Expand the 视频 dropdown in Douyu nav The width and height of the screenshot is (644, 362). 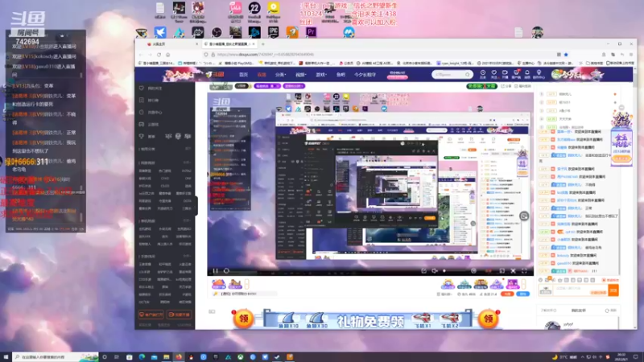pyautogui.click(x=301, y=75)
